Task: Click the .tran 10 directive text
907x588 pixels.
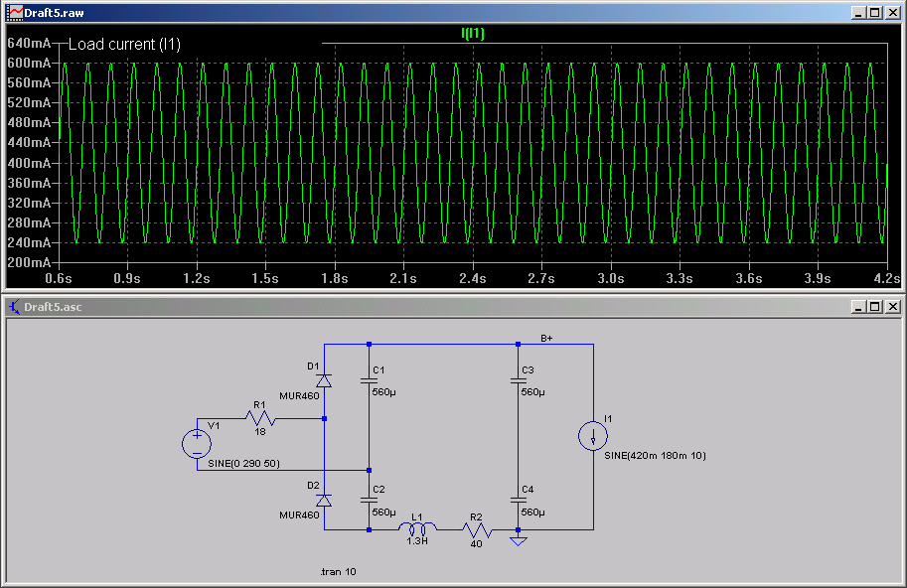Action: [339, 572]
